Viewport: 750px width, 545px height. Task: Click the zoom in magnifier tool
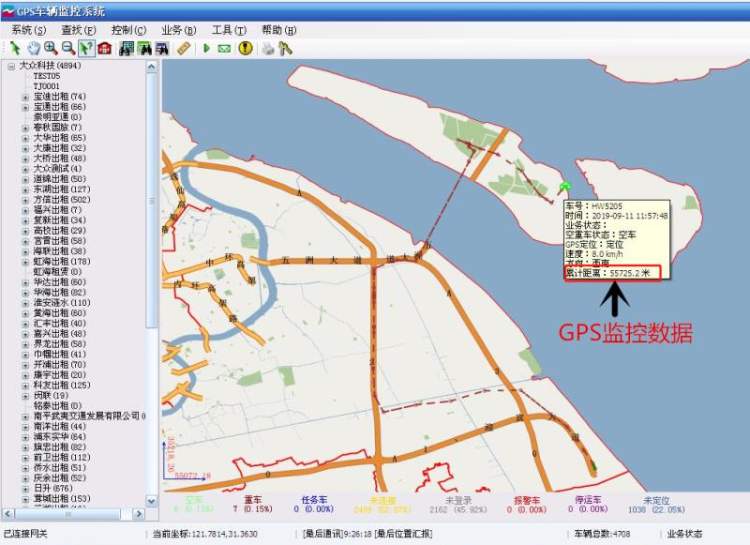pos(50,48)
